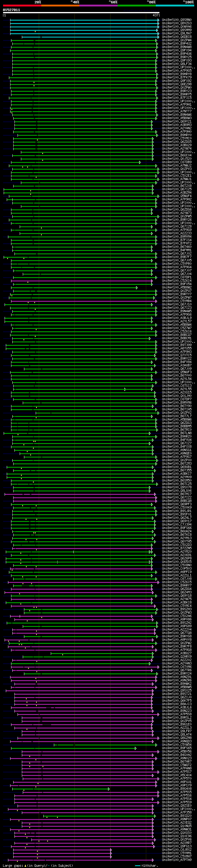Select the UniRef100_Q6YTH5 hit label
Screen dimensions: 197x868
point(177,541)
